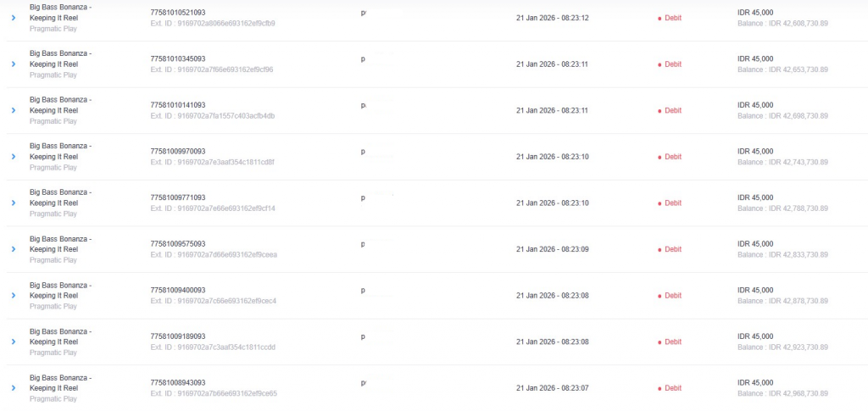Expand the row for transaction 77581009400093
This screenshot has height=411, width=868.
coord(14,296)
